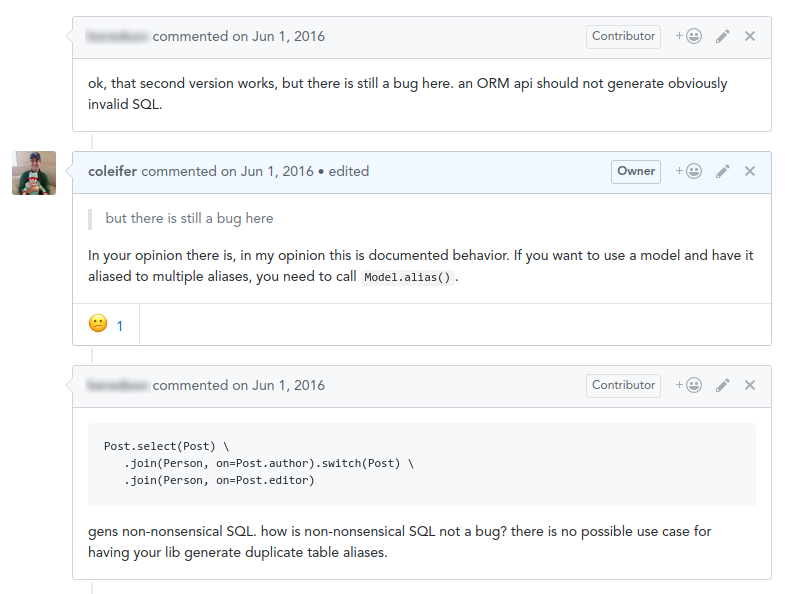The image size is (785, 594).
Task: Open the last comment's Jun 1, 2016 timestamp
Action: (x=288, y=386)
